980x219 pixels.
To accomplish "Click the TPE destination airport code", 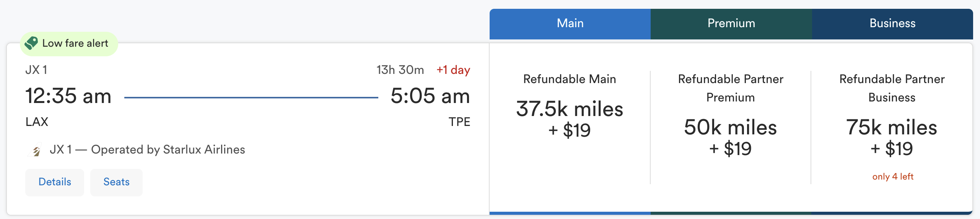I will [x=459, y=122].
